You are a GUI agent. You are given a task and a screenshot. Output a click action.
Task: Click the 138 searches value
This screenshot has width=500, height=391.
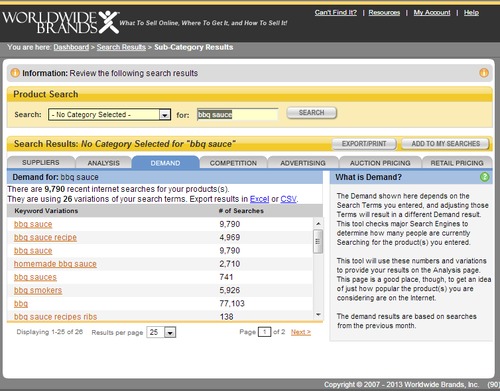(x=226, y=317)
